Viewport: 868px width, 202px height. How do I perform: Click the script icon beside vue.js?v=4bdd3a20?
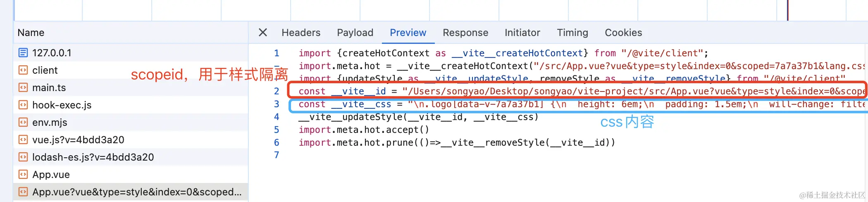[23, 139]
